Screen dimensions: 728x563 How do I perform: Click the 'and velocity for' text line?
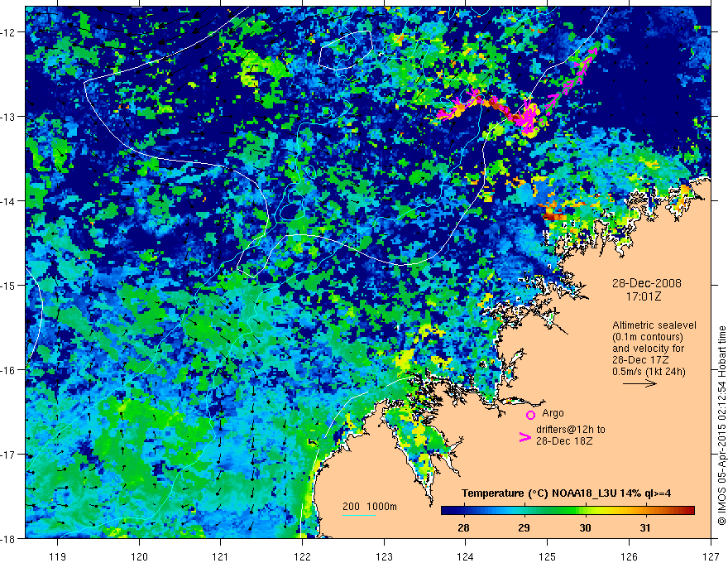648,349
